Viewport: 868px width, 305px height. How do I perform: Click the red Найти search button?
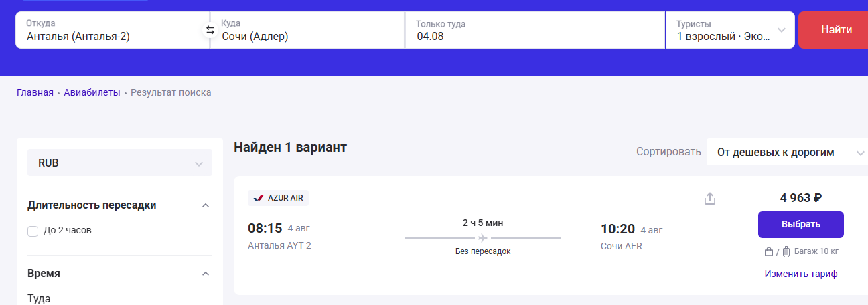(835, 30)
